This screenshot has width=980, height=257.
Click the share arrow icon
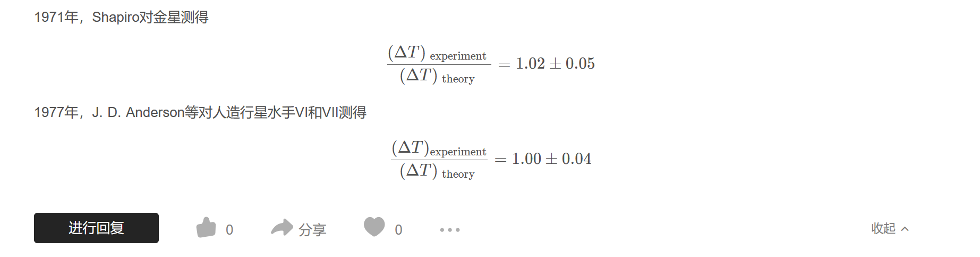point(282,228)
